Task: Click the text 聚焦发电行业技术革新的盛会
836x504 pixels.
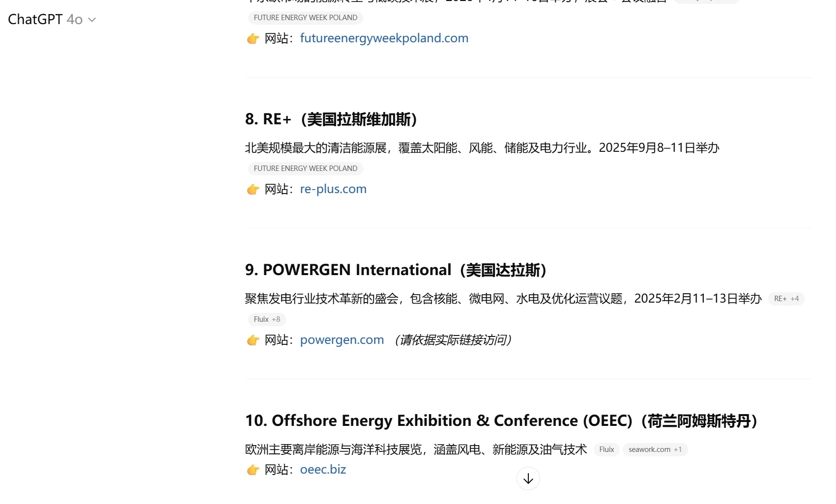Action: (x=321, y=299)
